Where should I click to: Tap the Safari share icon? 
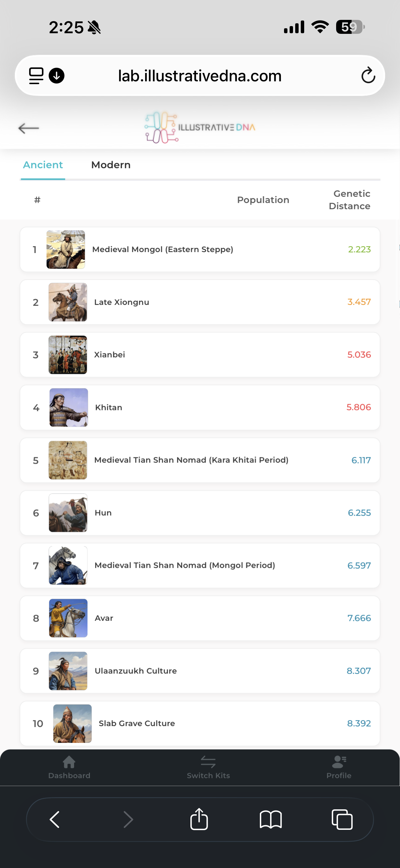coord(199,819)
